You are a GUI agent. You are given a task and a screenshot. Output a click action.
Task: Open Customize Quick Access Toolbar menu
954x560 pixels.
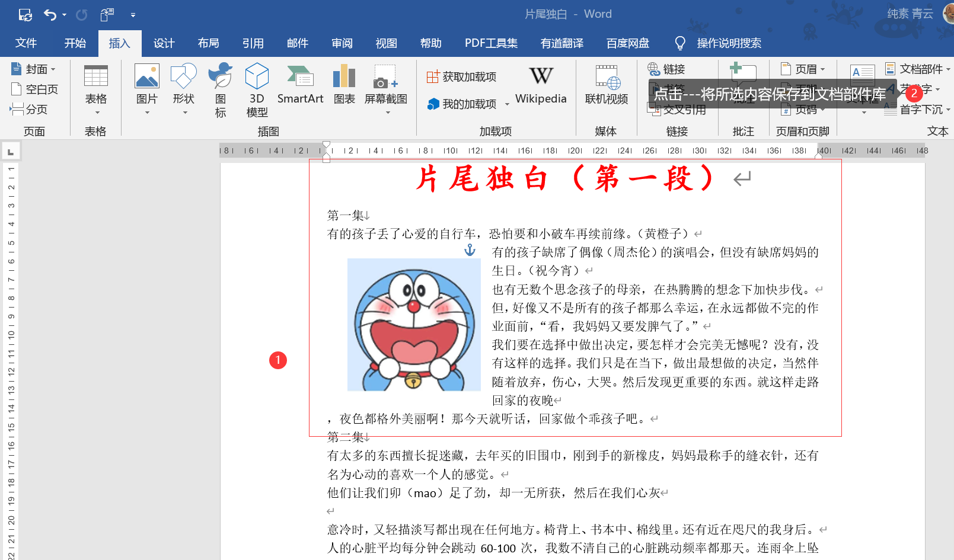[133, 15]
